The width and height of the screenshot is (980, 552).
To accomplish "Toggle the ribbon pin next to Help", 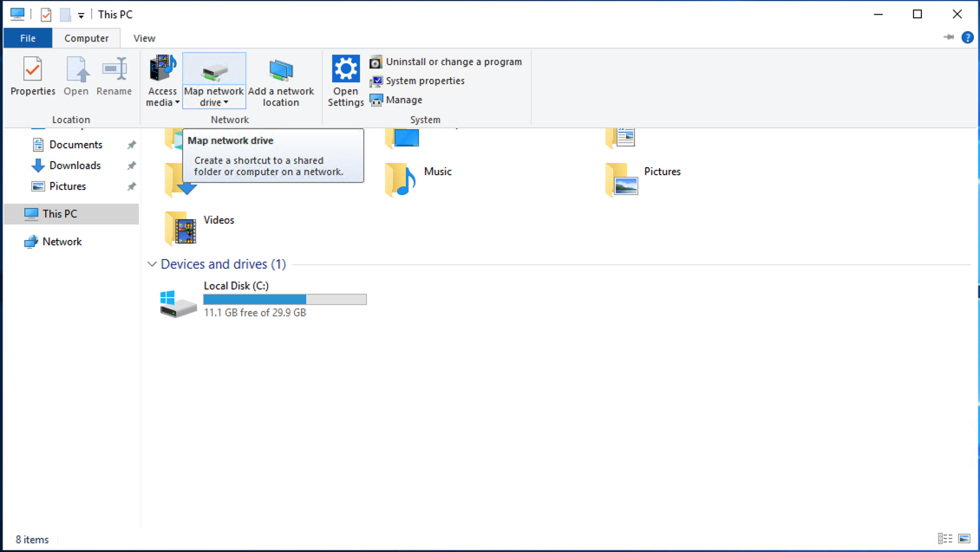I will click(949, 38).
